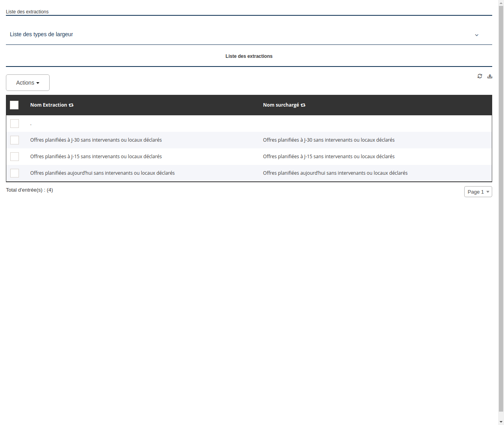
Task: Download the extractions table data
Action: [x=489, y=76]
